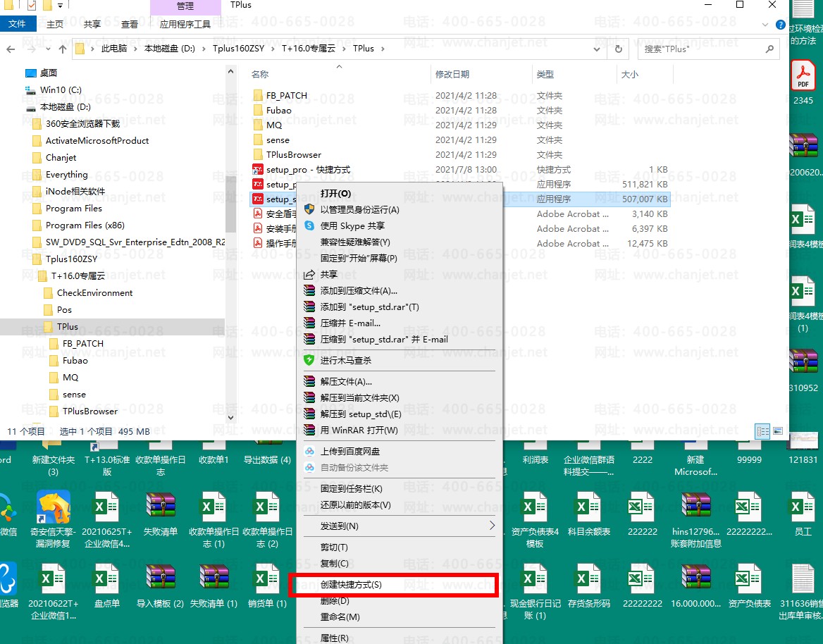
Task: Click the up-one-level arrow
Action: click(x=63, y=49)
